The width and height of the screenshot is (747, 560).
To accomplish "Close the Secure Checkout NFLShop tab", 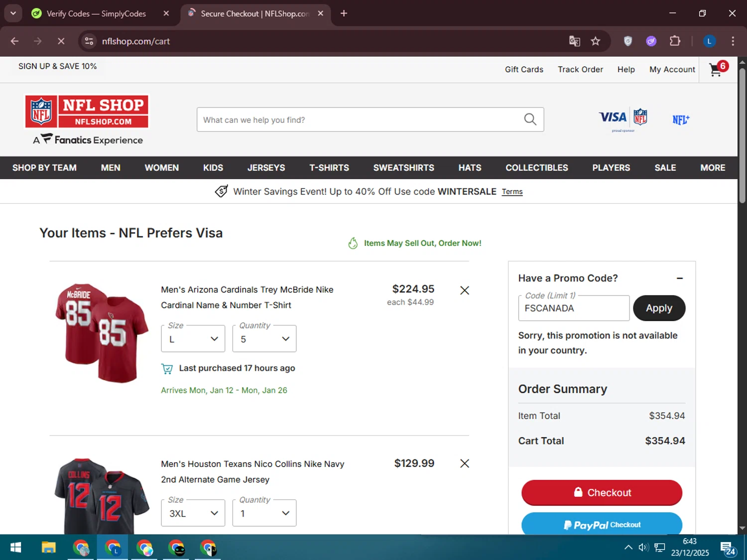I will click(x=321, y=13).
